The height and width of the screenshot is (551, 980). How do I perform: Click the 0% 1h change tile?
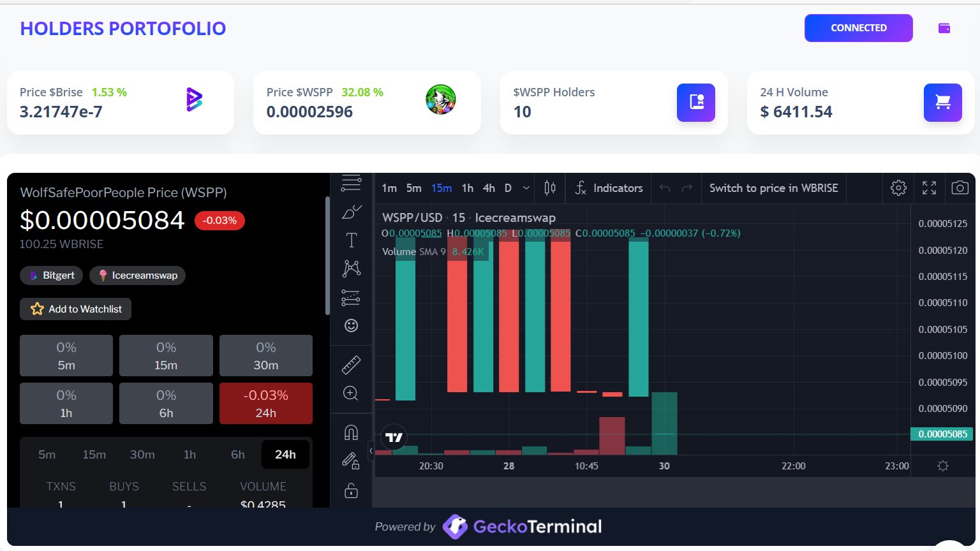(x=66, y=404)
